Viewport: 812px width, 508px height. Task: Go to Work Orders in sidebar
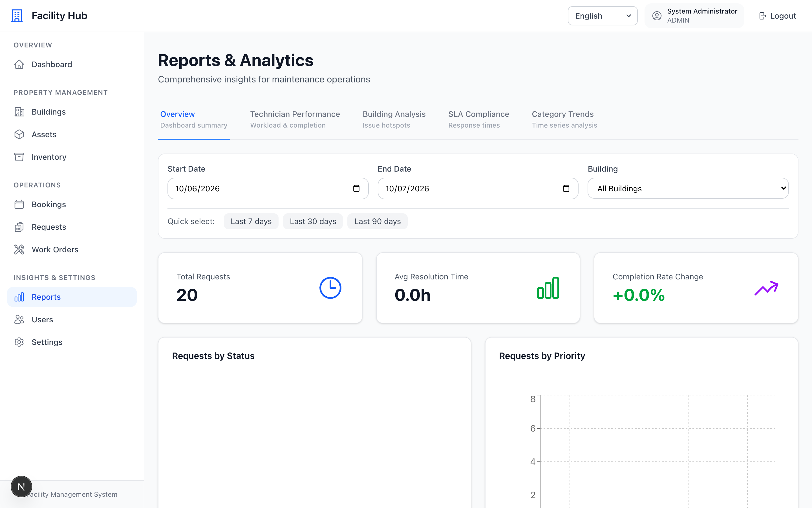(x=72, y=249)
